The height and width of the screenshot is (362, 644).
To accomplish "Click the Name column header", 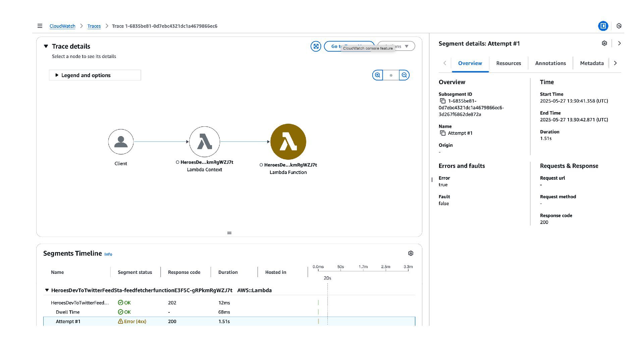I will coord(57,272).
